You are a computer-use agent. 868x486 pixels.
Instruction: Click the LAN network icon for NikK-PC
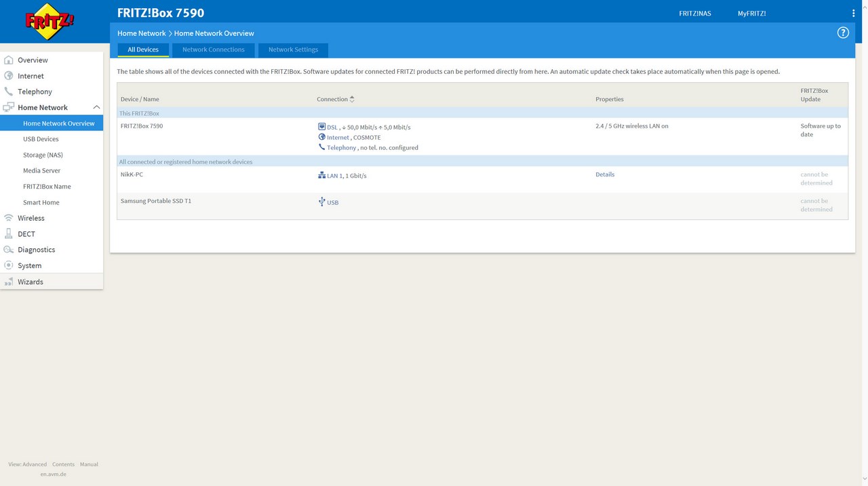(x=321, y=175)
